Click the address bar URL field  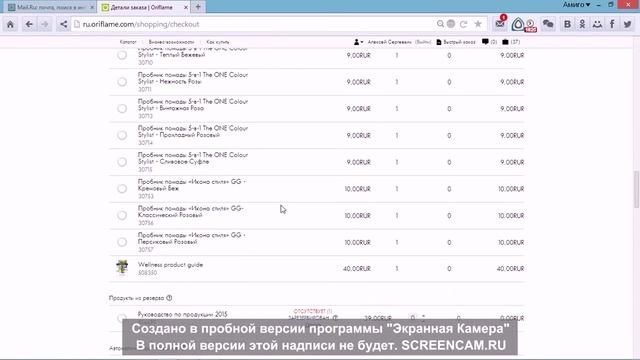[x=253, y=24]
